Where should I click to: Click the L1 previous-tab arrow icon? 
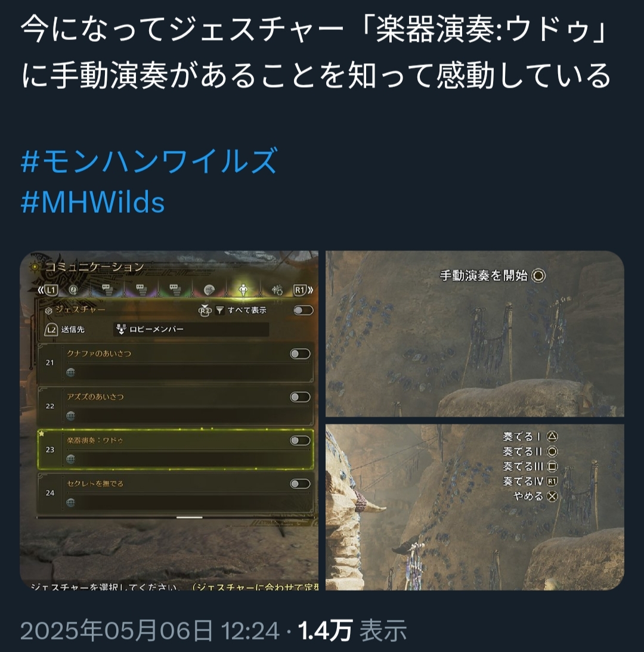click(x=48, y=290)
